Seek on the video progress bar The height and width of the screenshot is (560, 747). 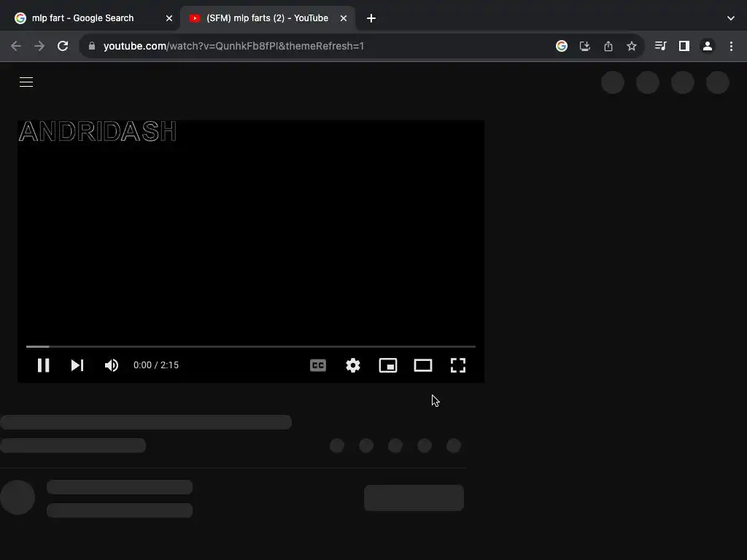click(251, 346)
